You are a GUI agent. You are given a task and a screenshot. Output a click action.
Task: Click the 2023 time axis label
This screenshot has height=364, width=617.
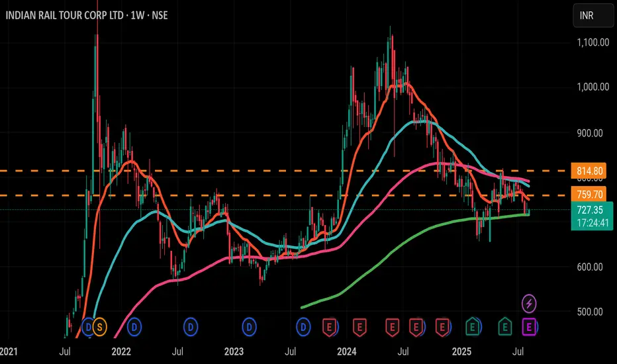click(234, 352)
